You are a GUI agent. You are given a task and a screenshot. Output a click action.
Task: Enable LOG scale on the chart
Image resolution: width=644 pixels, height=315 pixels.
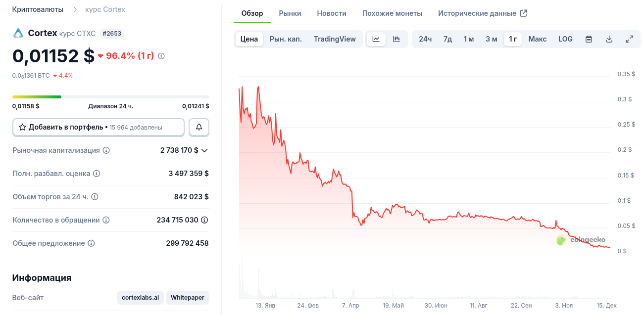(x=565, y=38)
